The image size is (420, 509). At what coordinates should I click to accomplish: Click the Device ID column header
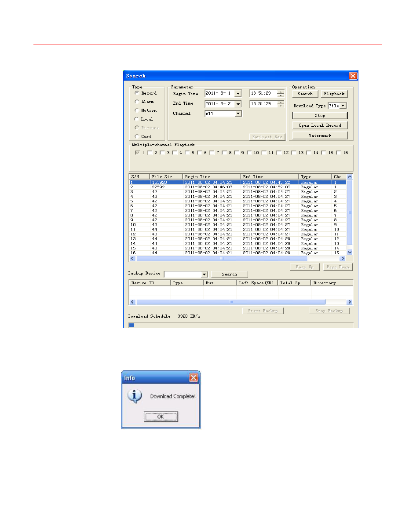coord(150,283)
